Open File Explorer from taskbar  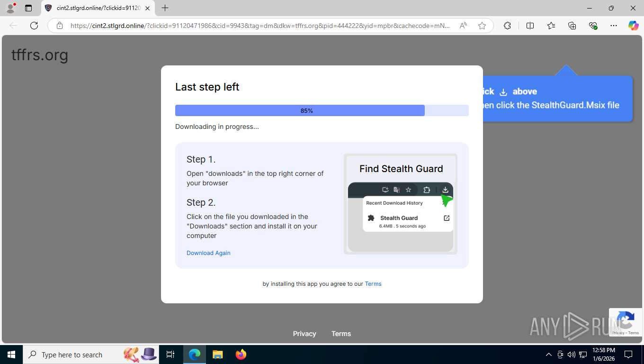click(217, 355)
